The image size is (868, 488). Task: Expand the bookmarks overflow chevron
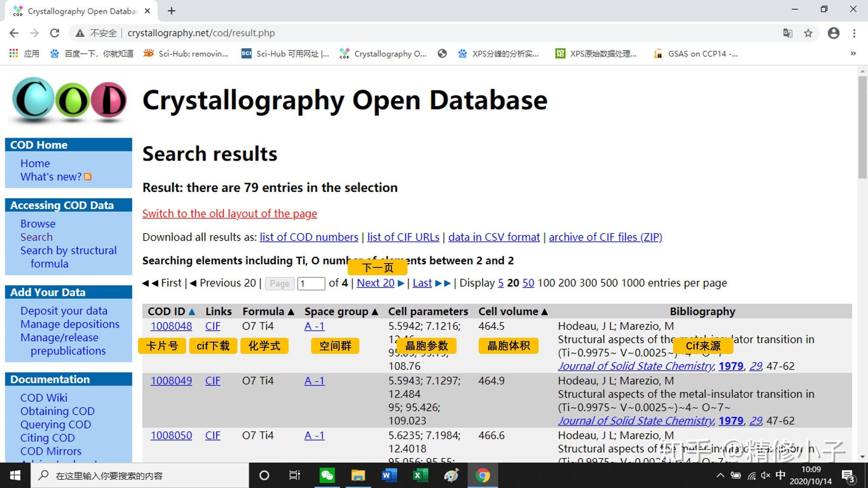tap(853, 53)
